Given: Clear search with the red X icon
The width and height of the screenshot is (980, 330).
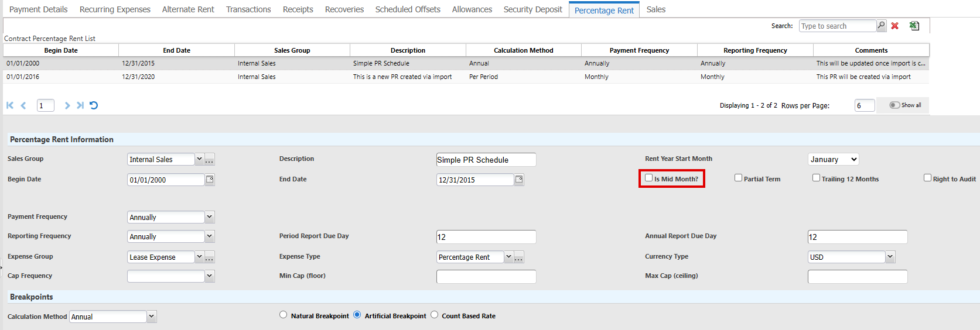Looking at the screenshot, I should click(x=894, y=26).
